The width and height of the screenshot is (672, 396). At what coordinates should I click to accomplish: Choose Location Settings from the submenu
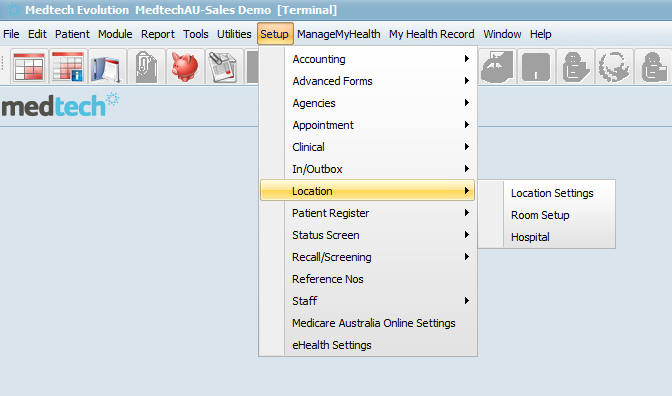click(552, 193)
